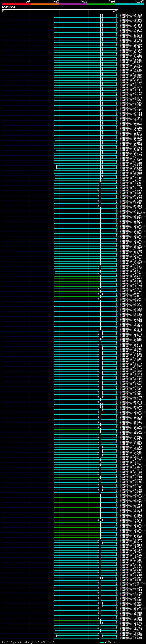
Task: Select the UniRef100_Q4JI16 label
Action: pos(131,296)
